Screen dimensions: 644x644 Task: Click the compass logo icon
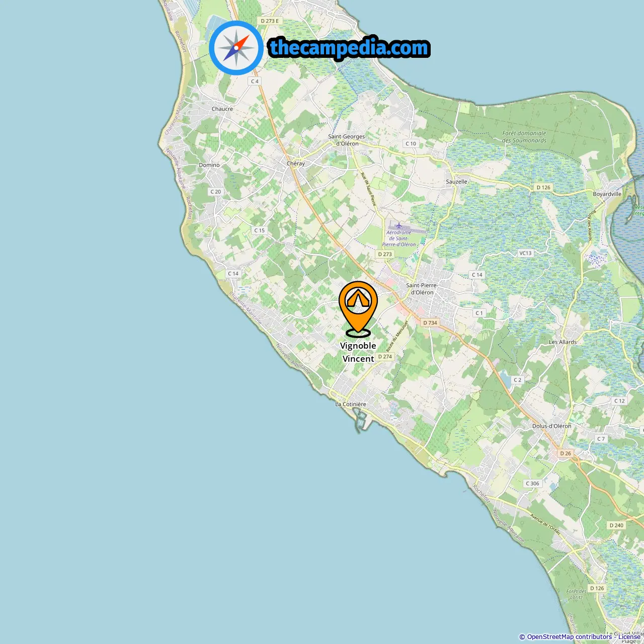(x=236, y=48)
